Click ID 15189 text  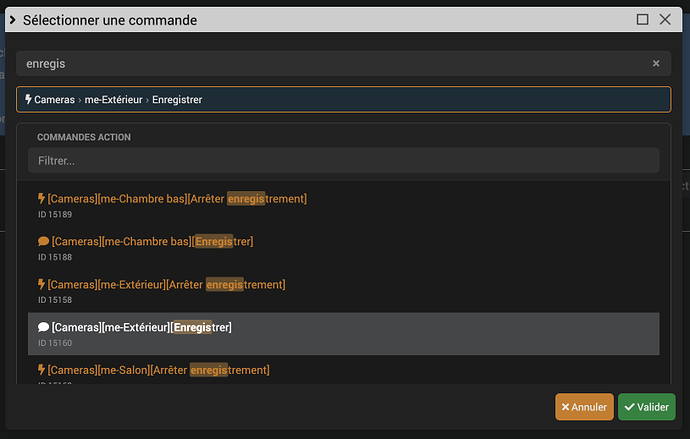(x=55, y=215)
